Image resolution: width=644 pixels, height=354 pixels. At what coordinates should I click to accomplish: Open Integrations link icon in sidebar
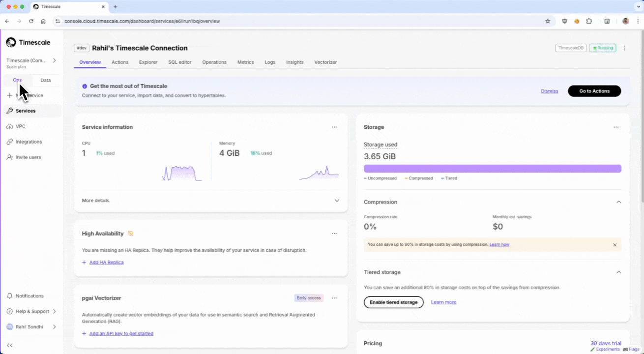click(10, 142)
